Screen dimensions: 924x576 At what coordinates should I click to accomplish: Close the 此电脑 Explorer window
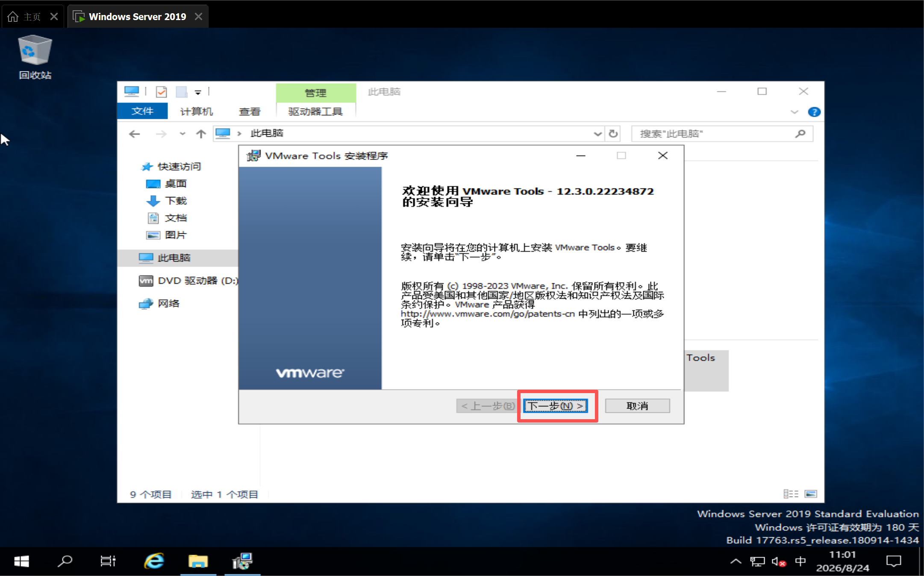[803, 91]
